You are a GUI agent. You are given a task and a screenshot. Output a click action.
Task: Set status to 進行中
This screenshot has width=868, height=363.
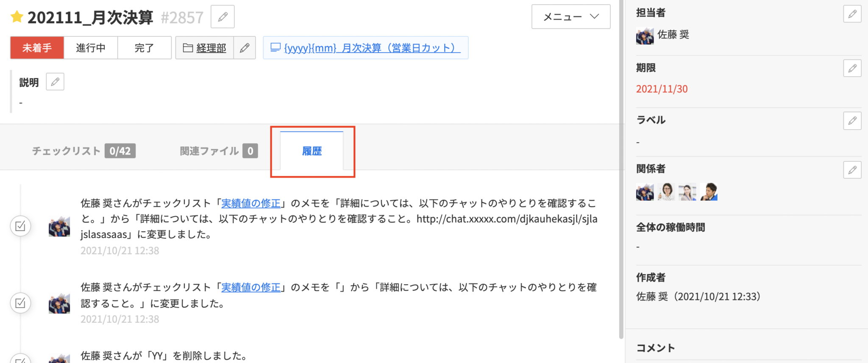pyautogui.click(x=91, y=48)
